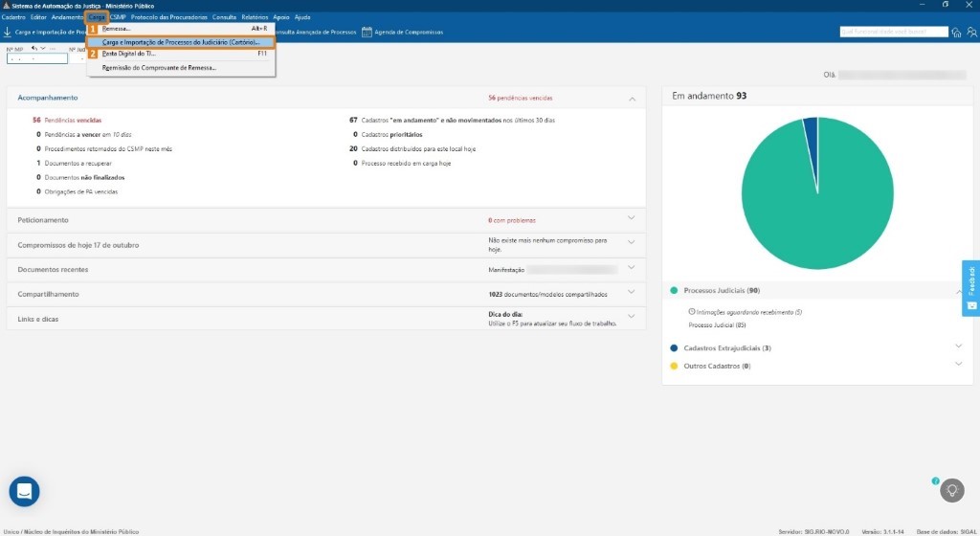Open the Ajuda menu
The height and width of the screenshot is (536, 980).
pos(302,17)
